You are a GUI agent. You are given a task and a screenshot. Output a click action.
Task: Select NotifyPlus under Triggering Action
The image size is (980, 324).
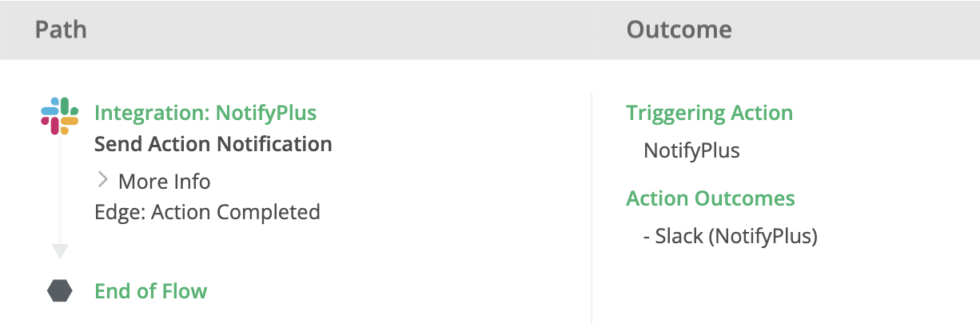click(x=691, y=150)
